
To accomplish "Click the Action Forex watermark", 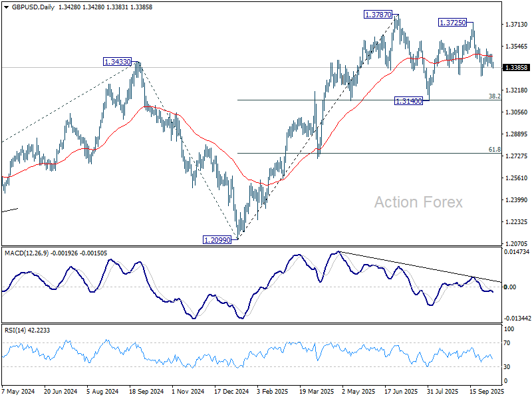I will [x=418, y=202].
